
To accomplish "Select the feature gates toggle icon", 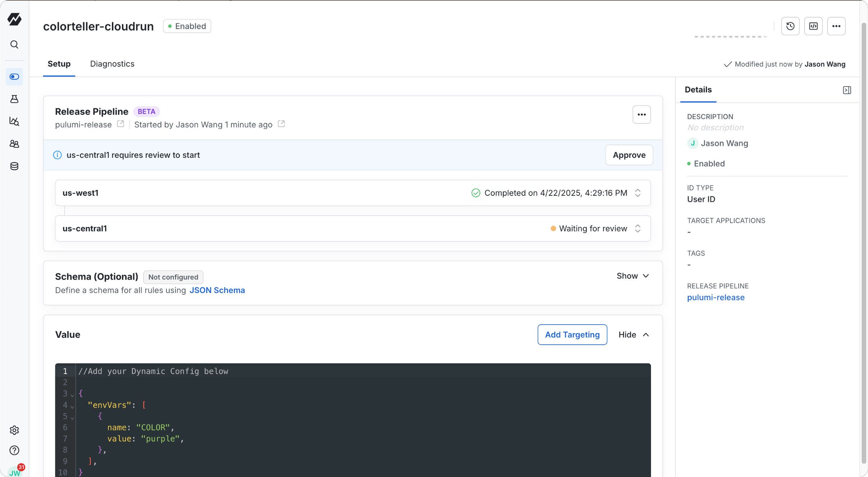I will [x=14, y=77].
